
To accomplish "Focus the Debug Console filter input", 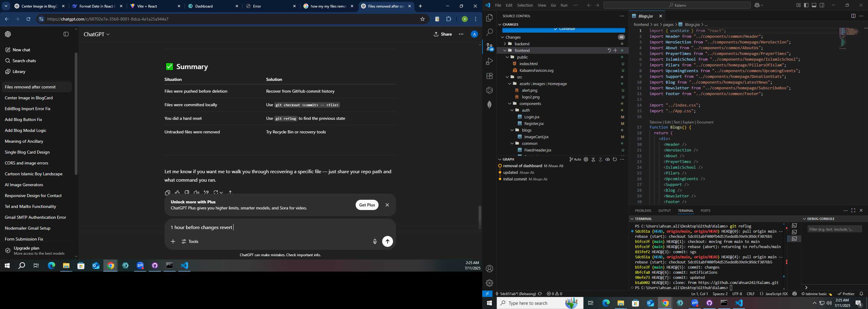I will 834,229.
